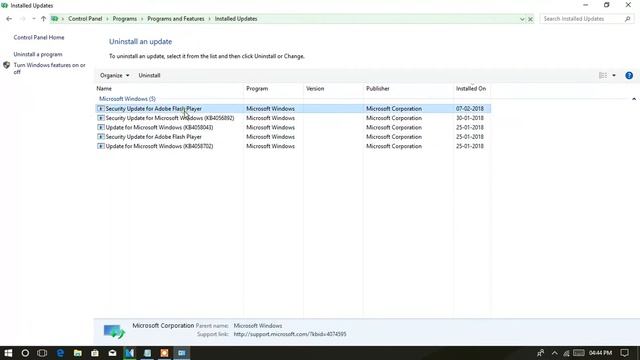Open the support.microsoft.com support link
640x360 pixels.
[290, 334]
